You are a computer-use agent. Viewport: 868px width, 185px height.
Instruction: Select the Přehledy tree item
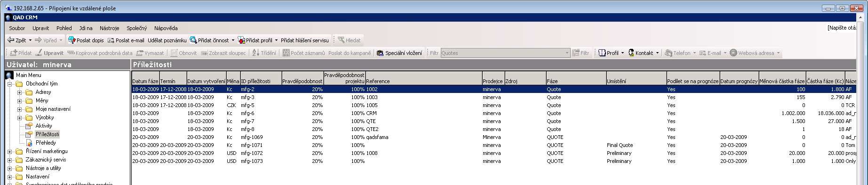pos(46,143)
